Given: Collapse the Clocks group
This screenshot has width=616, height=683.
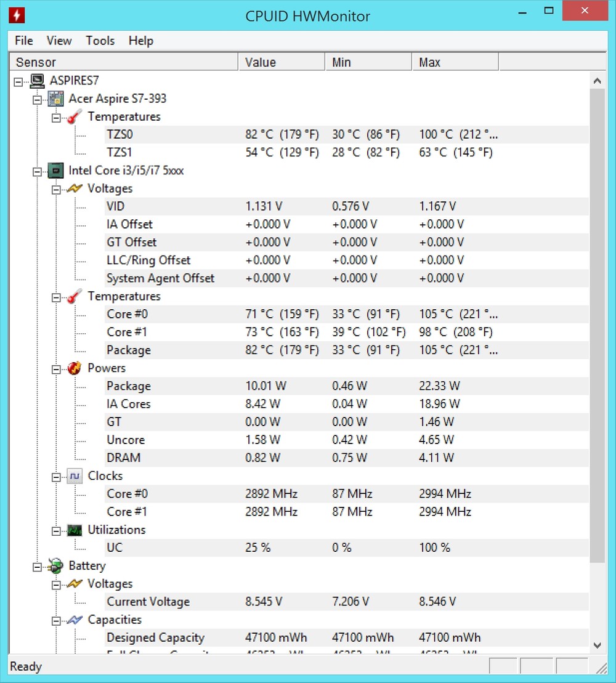Looking at the screenshot, I should tap(56, 477).
